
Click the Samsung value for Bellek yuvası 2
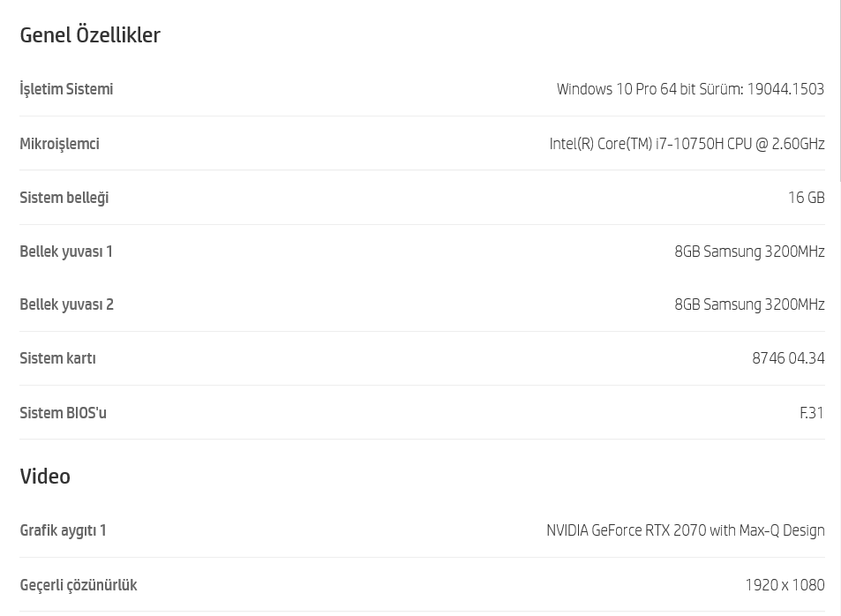749,304
